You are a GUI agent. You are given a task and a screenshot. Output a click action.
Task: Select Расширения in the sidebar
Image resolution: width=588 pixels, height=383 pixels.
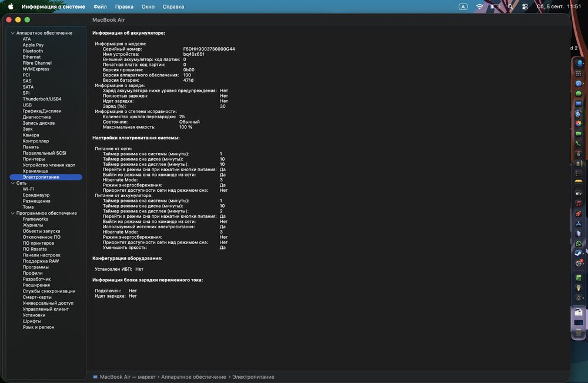point(36,285)
